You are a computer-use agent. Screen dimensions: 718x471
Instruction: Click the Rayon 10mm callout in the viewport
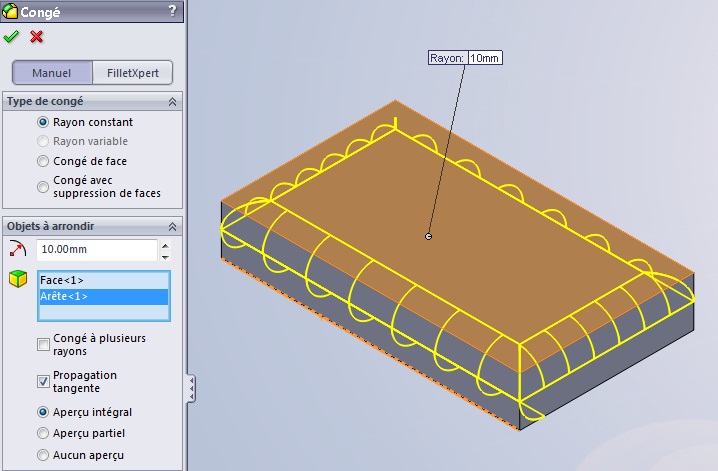pyautogui.click(x=464, y=58)
